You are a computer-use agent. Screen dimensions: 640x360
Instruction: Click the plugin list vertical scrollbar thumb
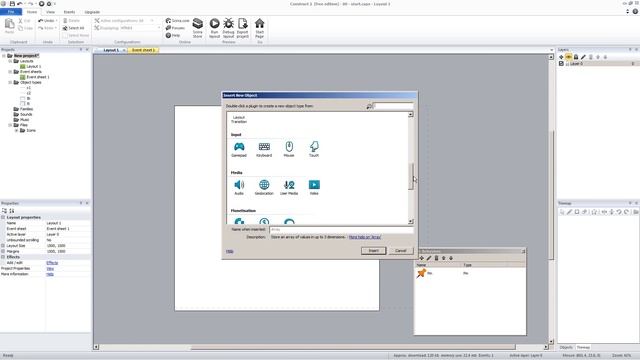click(x=411, y=176)
